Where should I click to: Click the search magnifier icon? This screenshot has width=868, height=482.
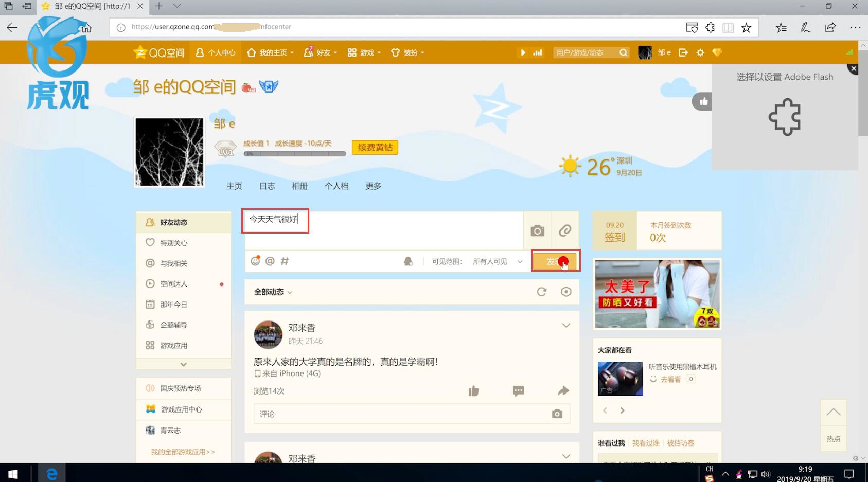(623, 52)
